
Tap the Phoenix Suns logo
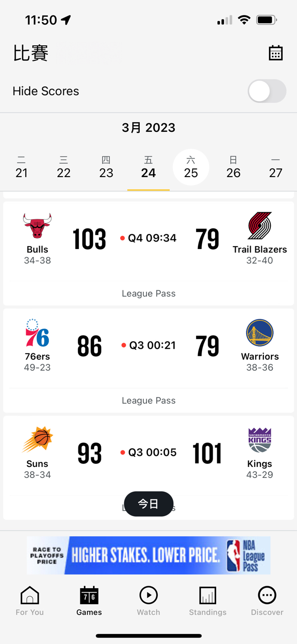click(x=37, y=440)
